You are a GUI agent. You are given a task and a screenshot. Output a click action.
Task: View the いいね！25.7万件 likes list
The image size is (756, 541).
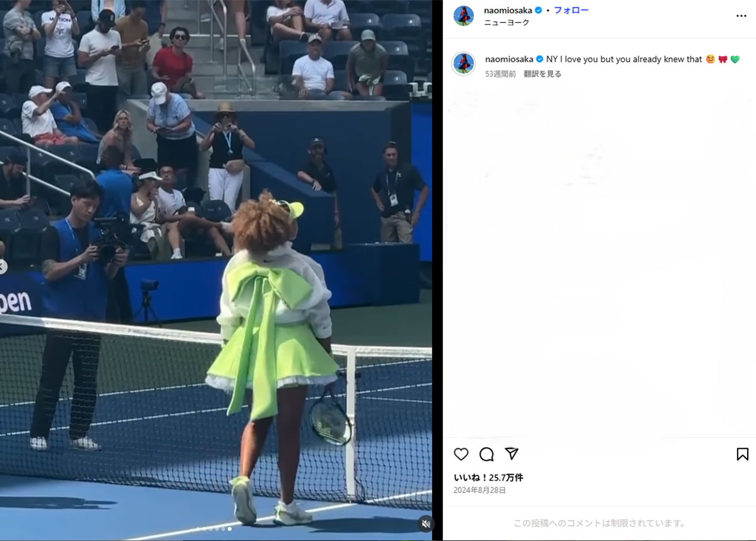coord(488,477)
